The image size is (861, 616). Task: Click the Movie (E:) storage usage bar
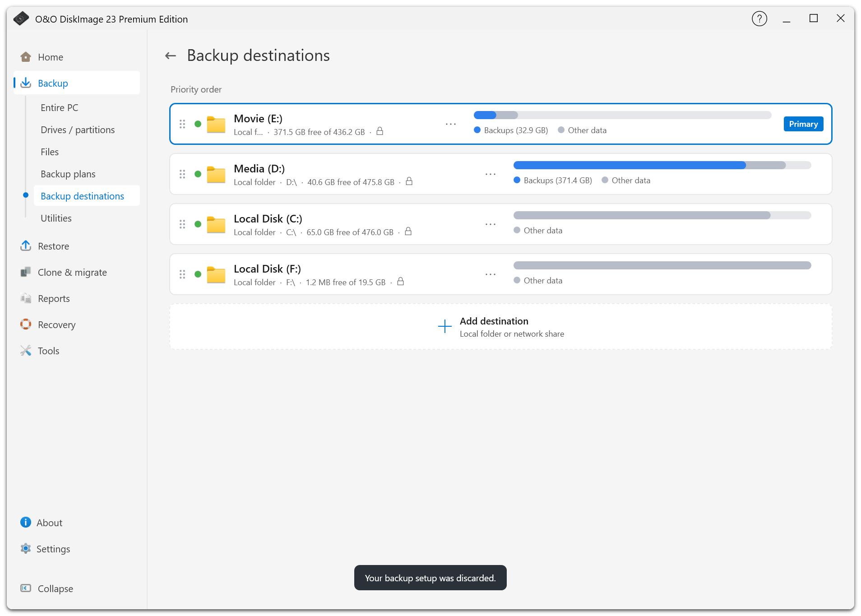tap(623, 115)
